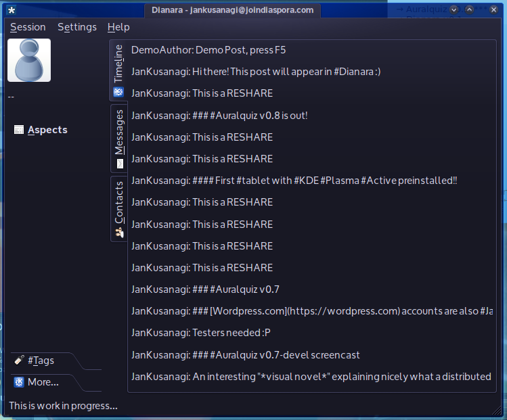Select the 'First #tablet with #KDE' post

tap(312, 181)
